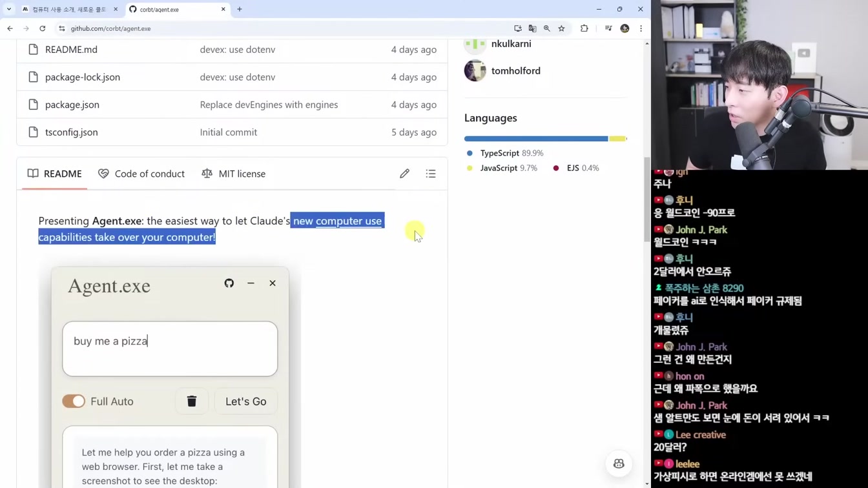Click the file icon beside README.md
Image resolution: width=868 pixels, height=488 pixels.
click(x=34, y=49)
